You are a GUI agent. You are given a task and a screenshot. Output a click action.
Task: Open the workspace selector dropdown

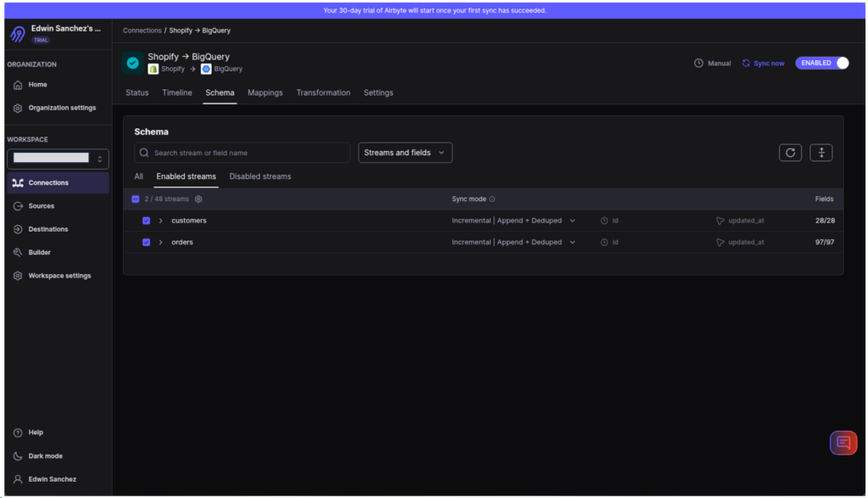[x=58, y=159]
